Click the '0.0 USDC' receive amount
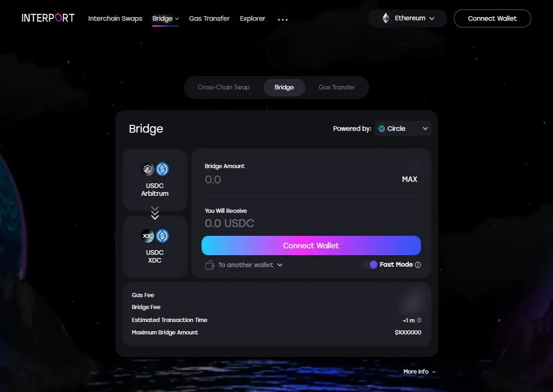 tap(229, 223)
